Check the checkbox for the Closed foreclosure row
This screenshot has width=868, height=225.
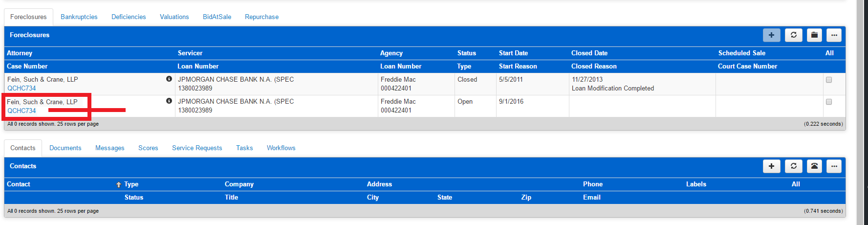[829, 80]
